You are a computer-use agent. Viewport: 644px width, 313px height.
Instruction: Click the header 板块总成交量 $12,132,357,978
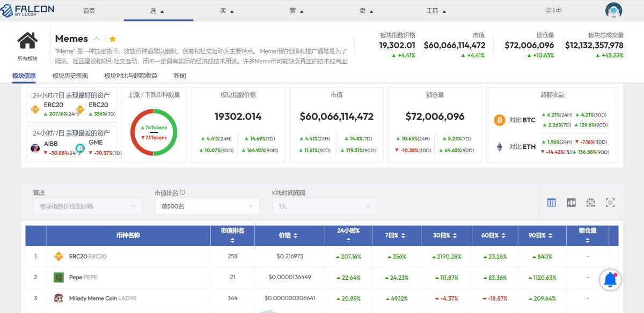point(594,46)
